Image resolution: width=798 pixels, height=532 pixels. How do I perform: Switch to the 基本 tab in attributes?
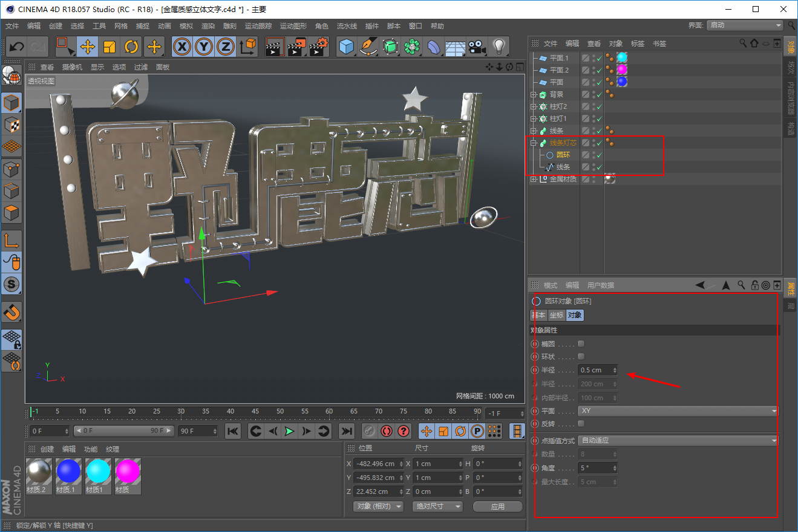(538, 315)
